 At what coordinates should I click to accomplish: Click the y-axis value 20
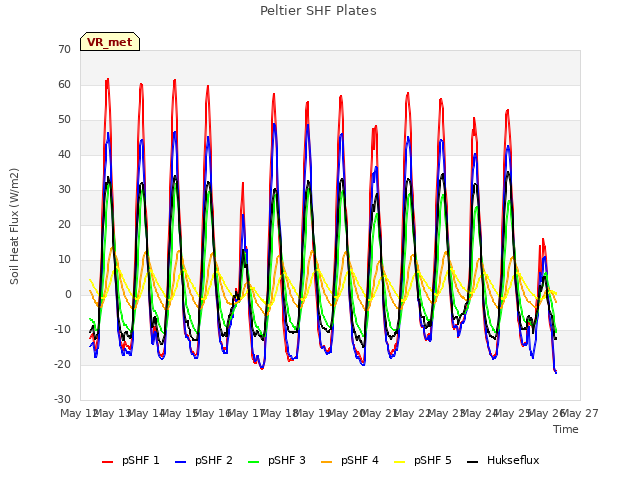coord(64,224)
